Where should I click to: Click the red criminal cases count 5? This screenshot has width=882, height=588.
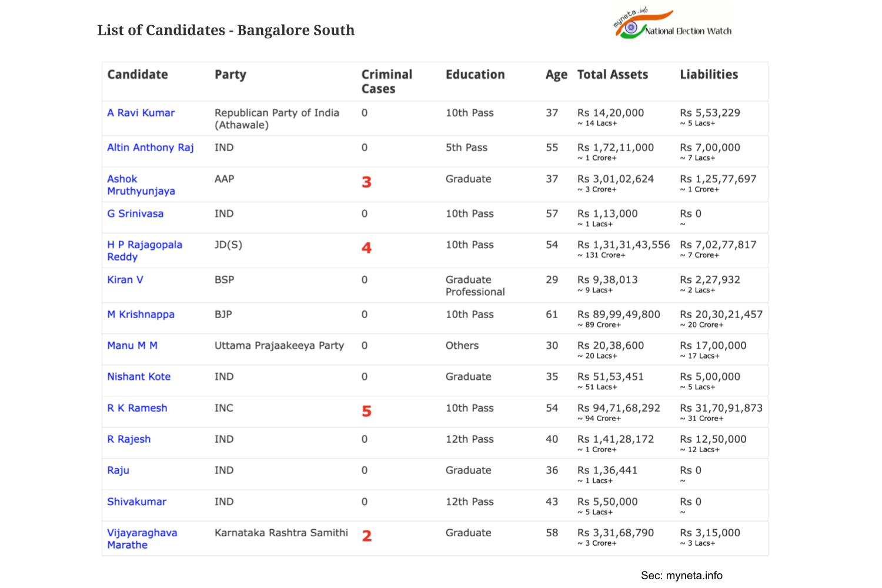pyautogui.click(x=366, y=411)
